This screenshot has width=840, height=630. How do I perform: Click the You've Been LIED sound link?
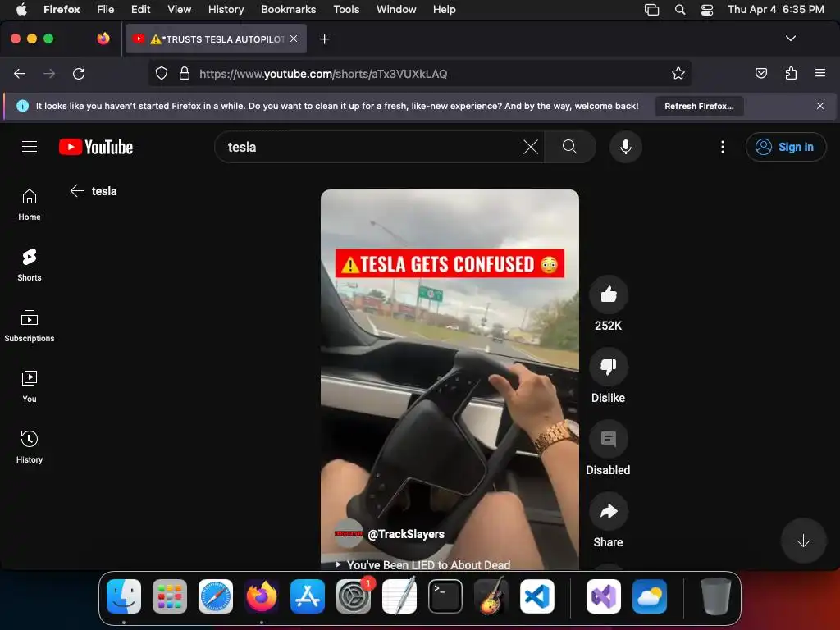click(428, 564)
